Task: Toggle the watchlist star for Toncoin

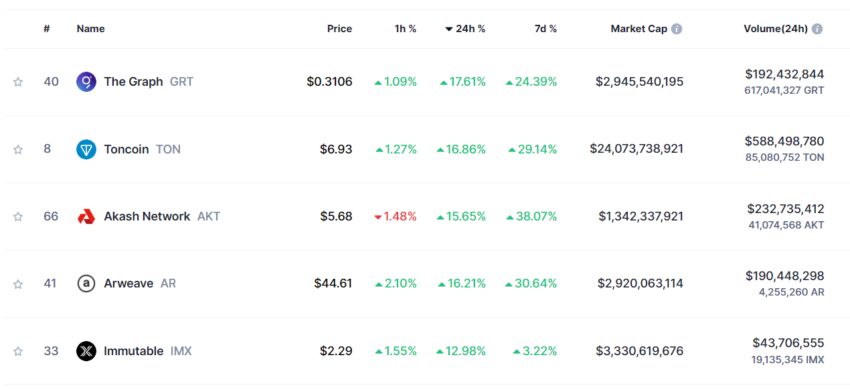Action: 18,149
